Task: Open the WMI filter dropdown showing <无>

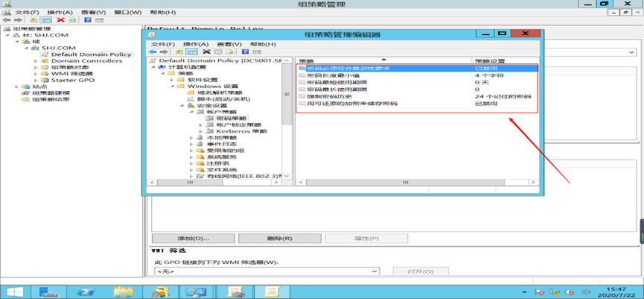Action: coord(267,271)
